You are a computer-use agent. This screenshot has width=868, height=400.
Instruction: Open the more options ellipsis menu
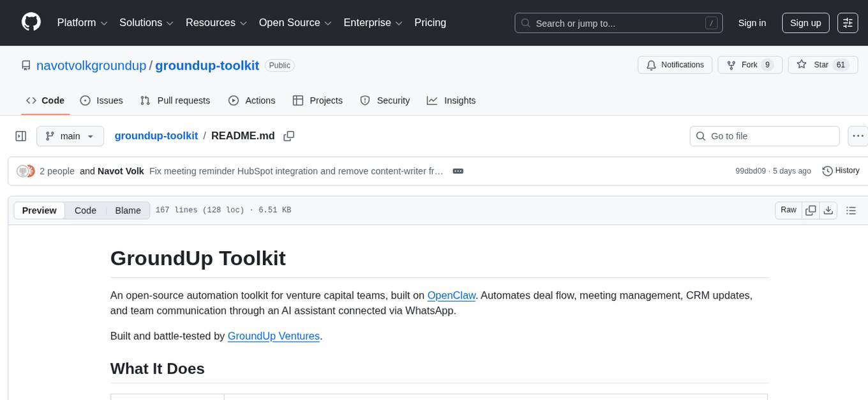(858, 136)
